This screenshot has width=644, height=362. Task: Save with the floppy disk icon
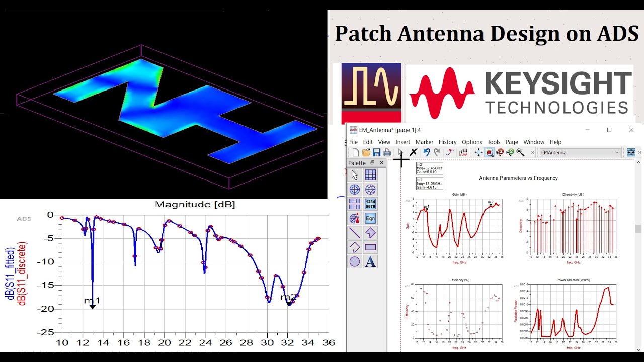coord(376,152)
